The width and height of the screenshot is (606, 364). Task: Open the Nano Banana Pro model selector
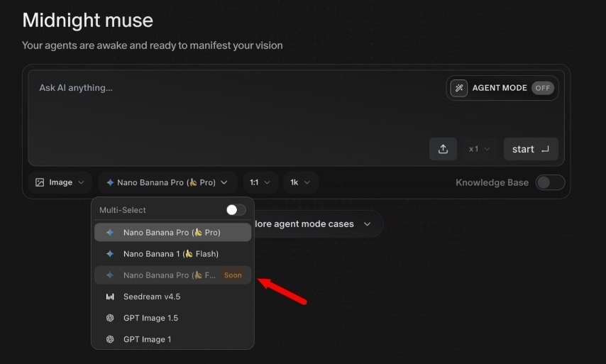(167, 182)
